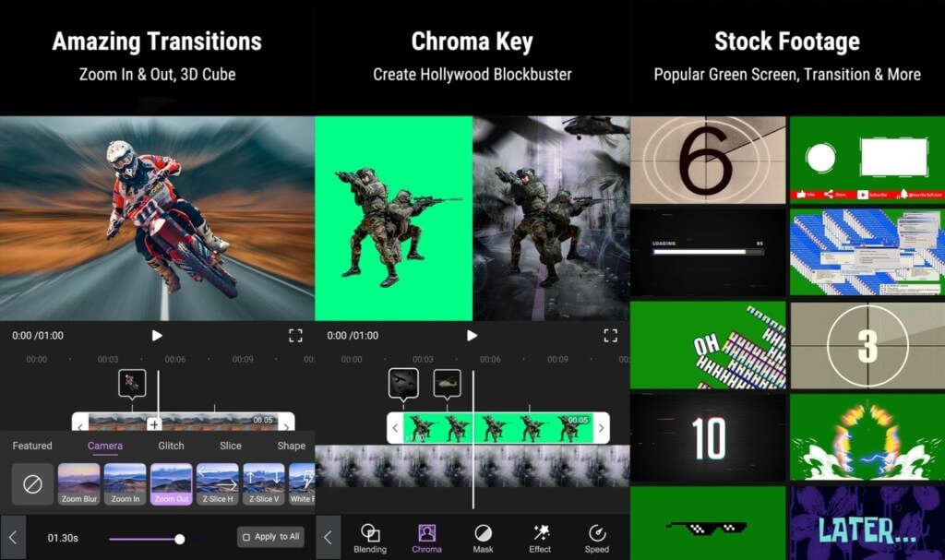This screenshot has width=945, height=560.
Task: Apply the Zoom Blur transition
Action: pos(78,483)
